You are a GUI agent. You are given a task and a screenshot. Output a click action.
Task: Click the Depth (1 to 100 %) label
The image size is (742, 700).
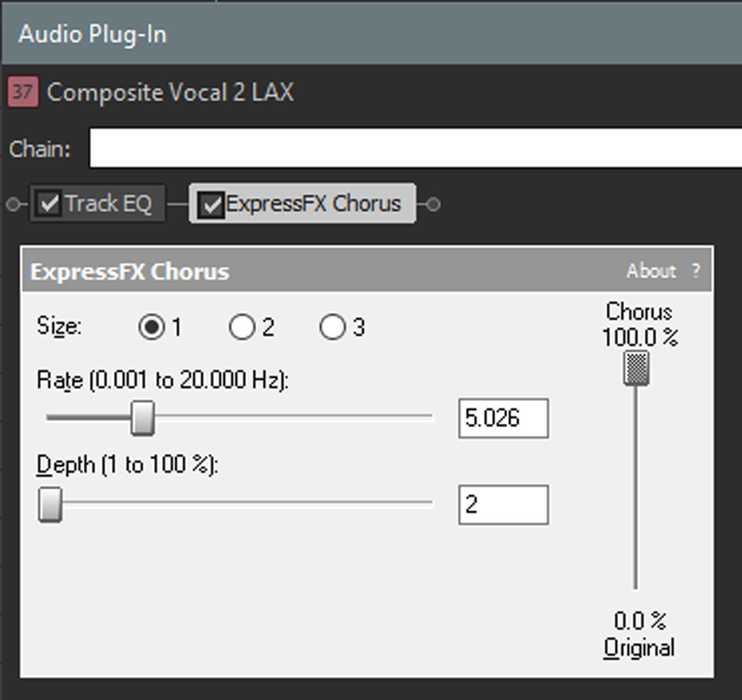(x=128, y=464)
